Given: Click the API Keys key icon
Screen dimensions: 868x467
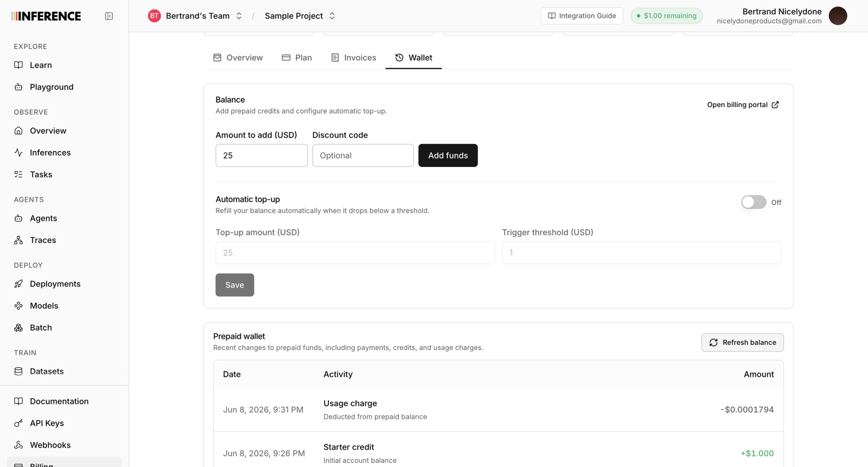Looking at the screenshot, I should coord(18,423).
